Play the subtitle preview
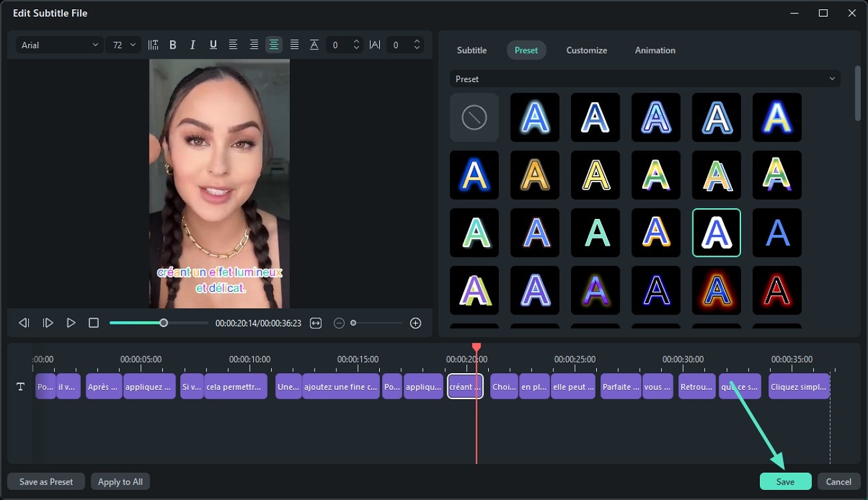This screenshot has width=868, height=500. pyautogui.click(x=71, y=323)
